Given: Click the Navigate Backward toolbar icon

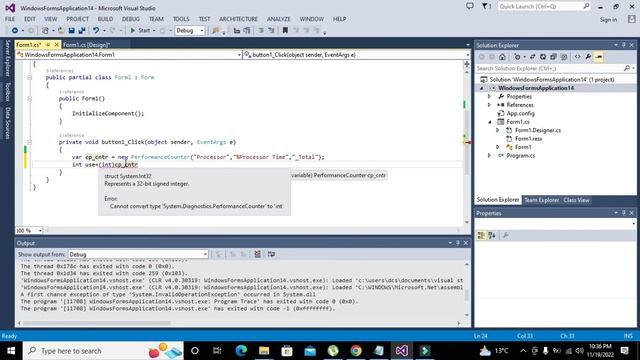Looking at the screenshot, I should coord(15,31).
